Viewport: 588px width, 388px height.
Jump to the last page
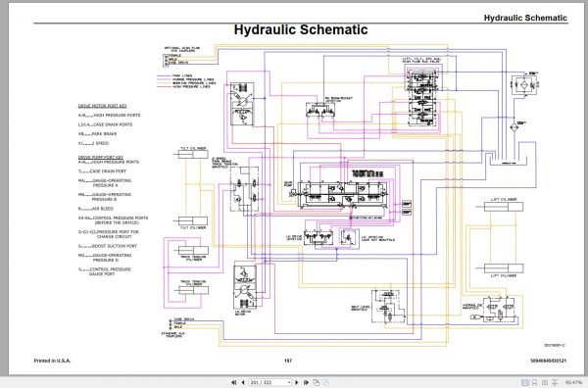point(306,382)
